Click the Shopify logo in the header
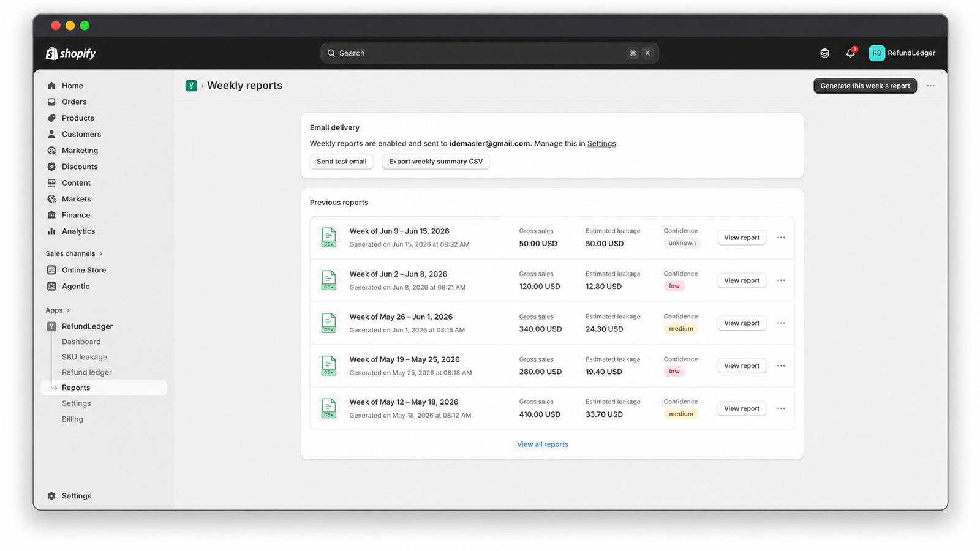This screenshot has width=980, height=551. [71, 53]
